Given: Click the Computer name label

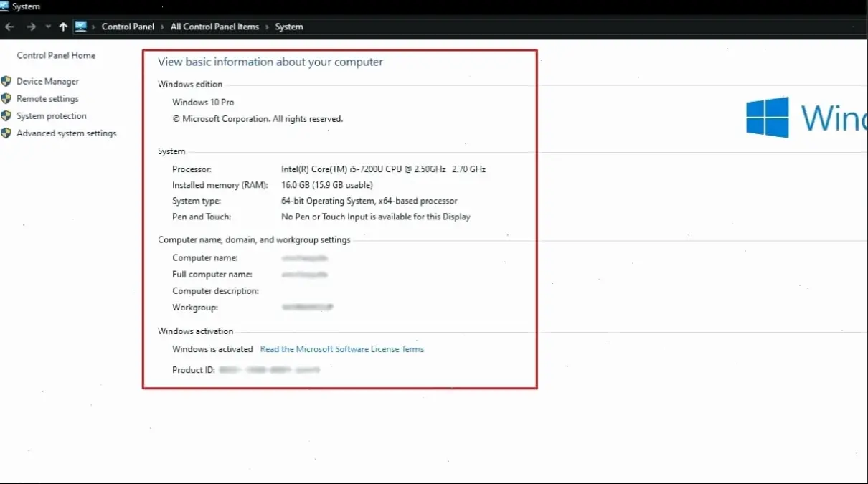Looking at the screenshot, I should point(205,258).
